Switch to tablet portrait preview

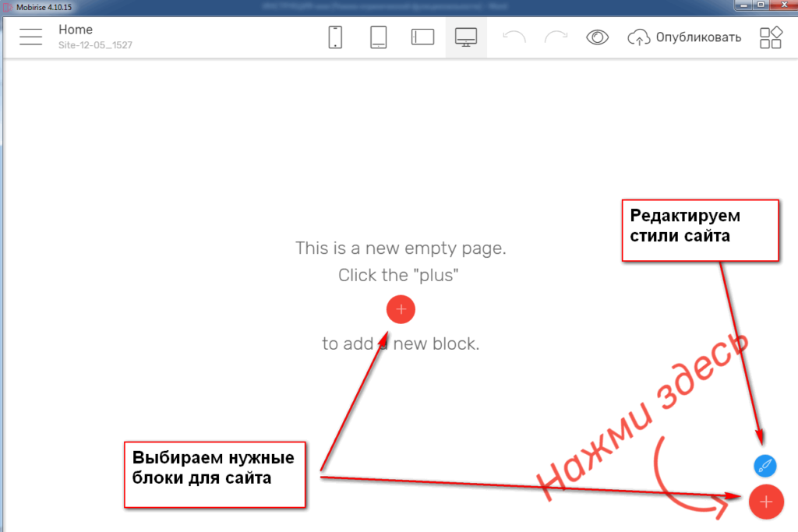pos(378,37)
